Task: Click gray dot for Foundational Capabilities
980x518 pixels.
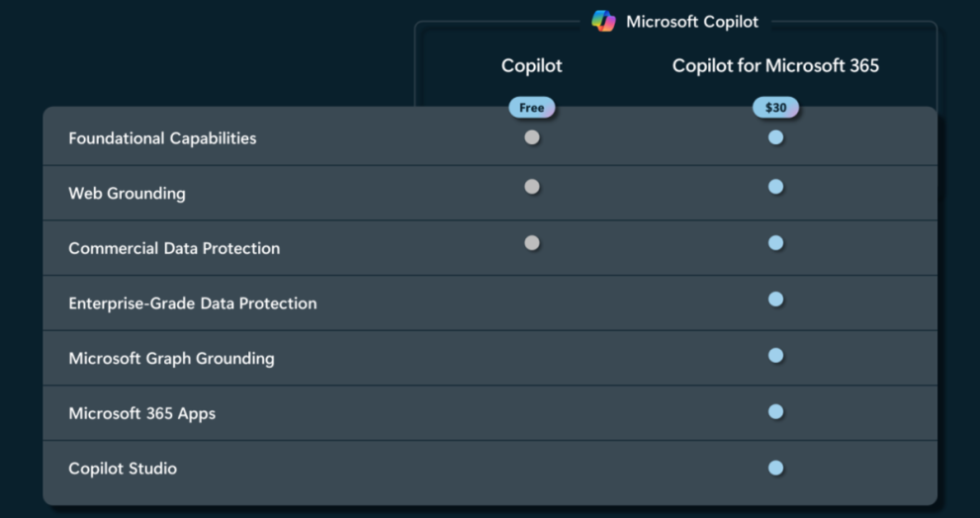Action: click(532, 137)
